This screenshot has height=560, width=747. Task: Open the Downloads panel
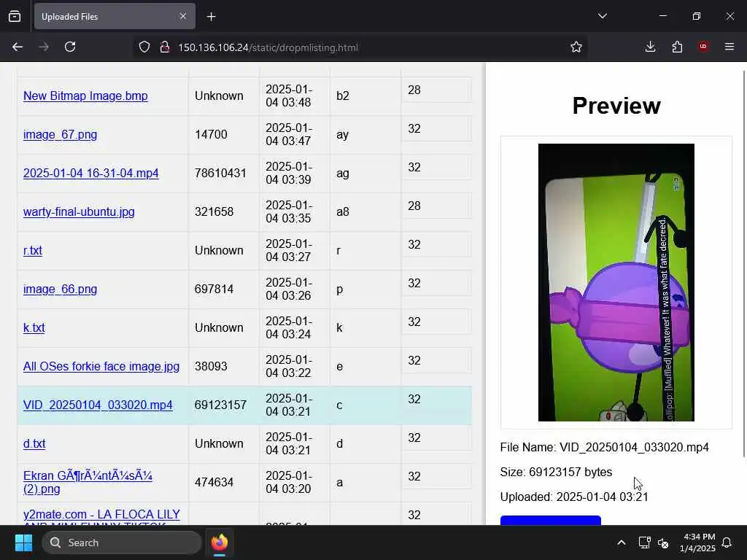click(x=650, y=47)
